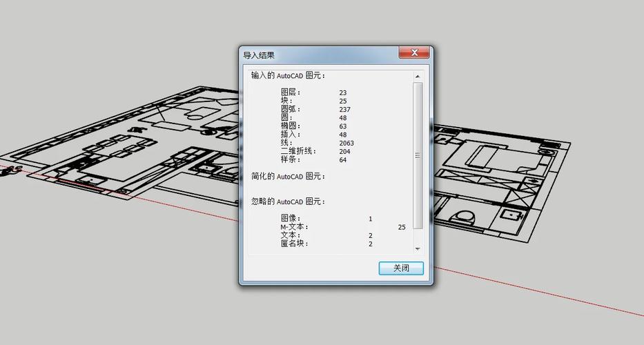The width and height of the screenshot is (644, 345).
Task: Click the M-文本 label
Action: click(x=294, y=227)
